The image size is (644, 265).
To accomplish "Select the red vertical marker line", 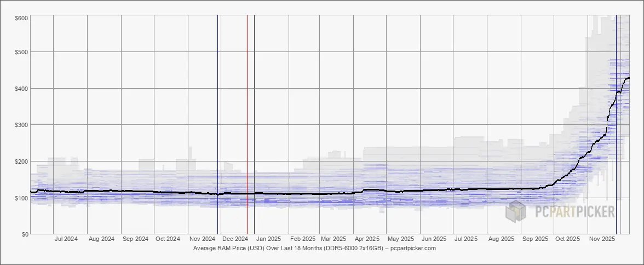I will pyautogui.click(x=247, y=126).
